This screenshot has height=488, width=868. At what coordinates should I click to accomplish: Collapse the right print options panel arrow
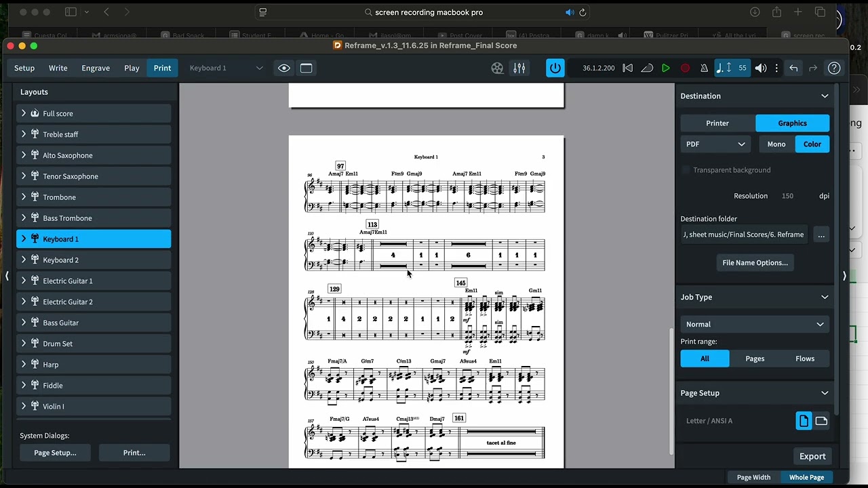point(844,276)
